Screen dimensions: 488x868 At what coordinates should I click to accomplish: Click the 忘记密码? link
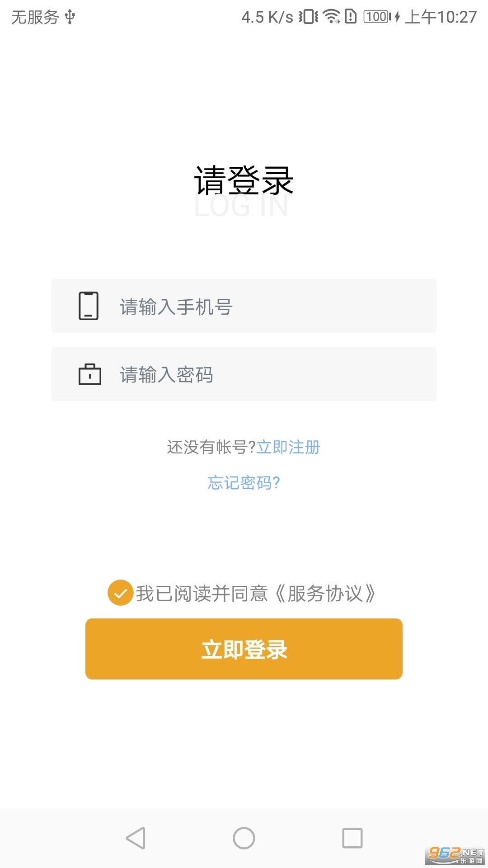point(244,483)
